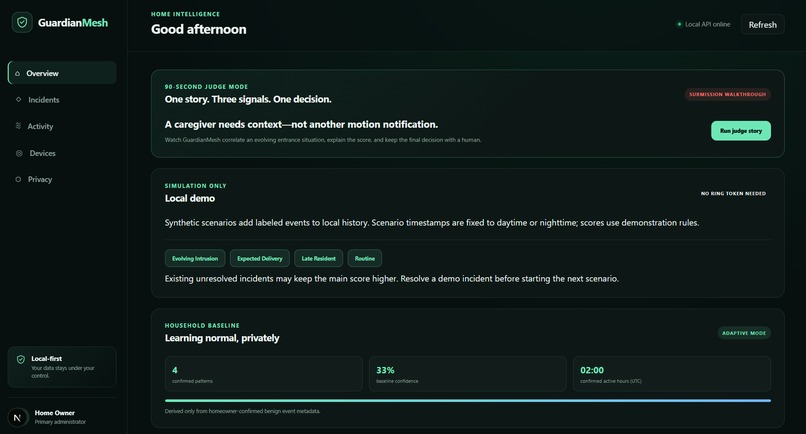Launch the Evolving Intrusion scenario
This screenshot has height=434, width=806.
point(195,258)
